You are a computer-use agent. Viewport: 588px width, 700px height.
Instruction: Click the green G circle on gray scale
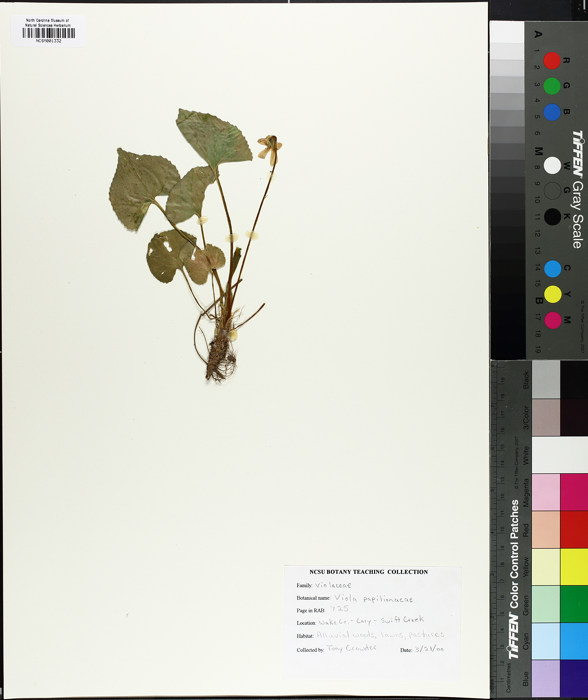pyautogui.click(x=552, y=86)
